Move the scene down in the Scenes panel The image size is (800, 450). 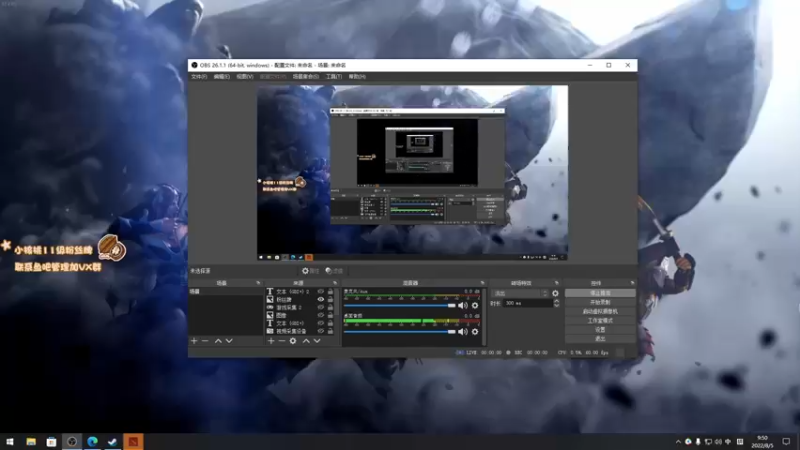(229, 341)
